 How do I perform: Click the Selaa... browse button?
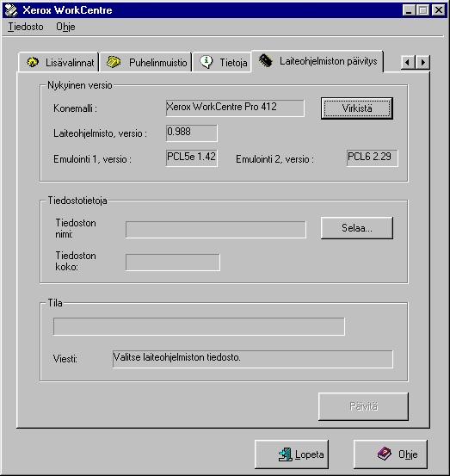click(x=357, y=228)
